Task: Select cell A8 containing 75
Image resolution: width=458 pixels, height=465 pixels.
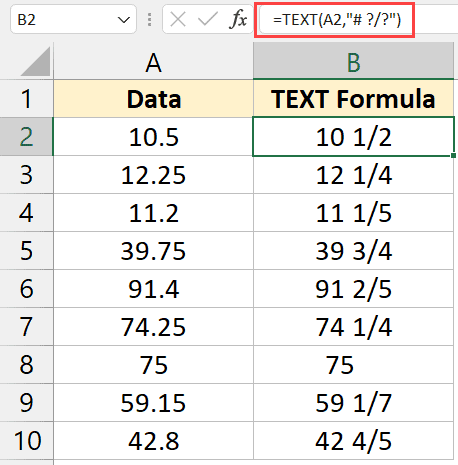Action: [x=153, y=365]
